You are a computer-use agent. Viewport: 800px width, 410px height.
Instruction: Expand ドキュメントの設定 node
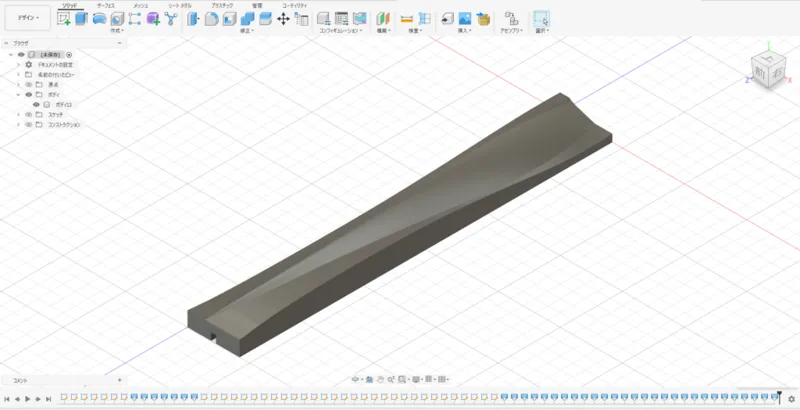(18, 65)
